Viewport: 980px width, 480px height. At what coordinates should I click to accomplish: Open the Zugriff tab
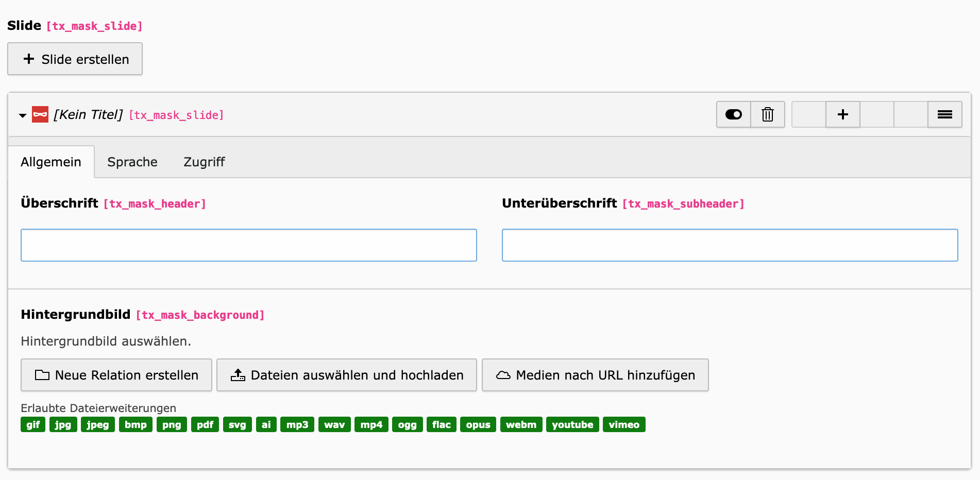coord(204,162)
